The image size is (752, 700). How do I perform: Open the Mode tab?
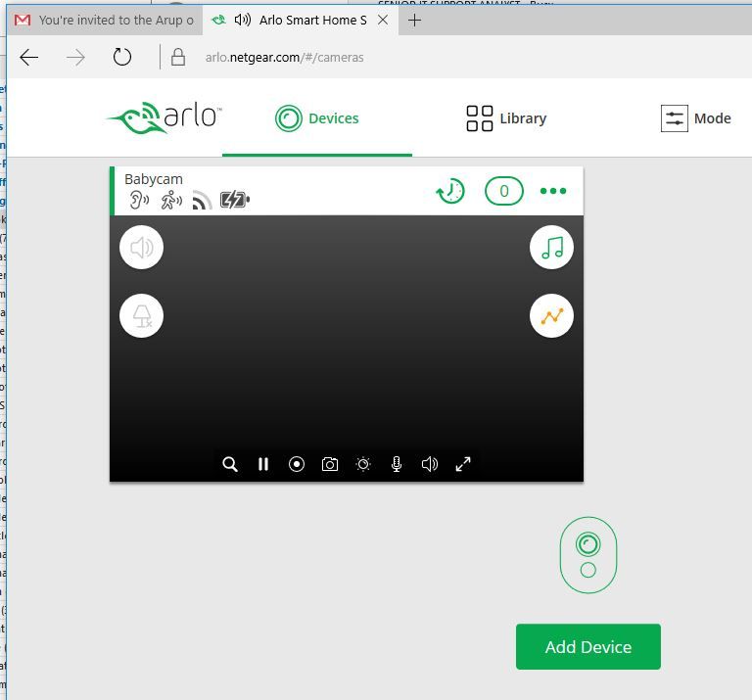[x=696, y=118]
